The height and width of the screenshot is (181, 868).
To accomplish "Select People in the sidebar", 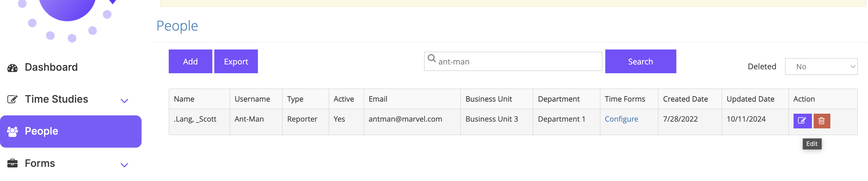I will click(x=71, y=132).
